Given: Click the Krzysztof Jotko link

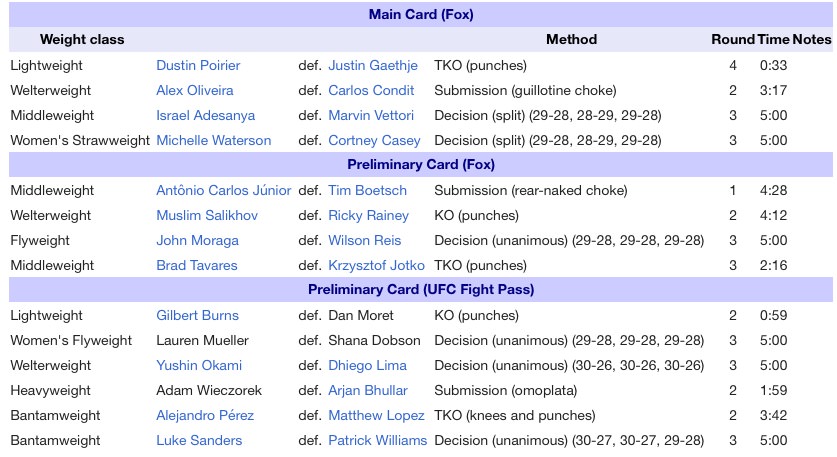Looking at the screenshot, I should [376, 265].
